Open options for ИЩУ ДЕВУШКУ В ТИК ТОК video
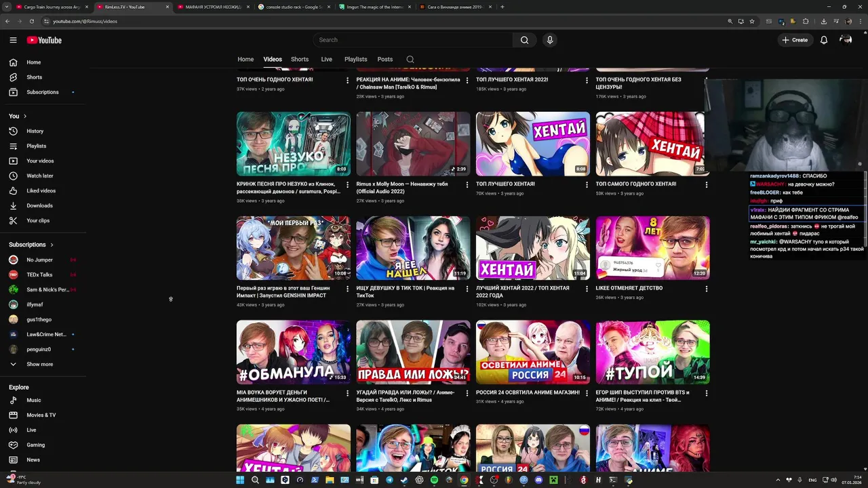The height and width of the screenshot is (488, 868). click(467, 289)
